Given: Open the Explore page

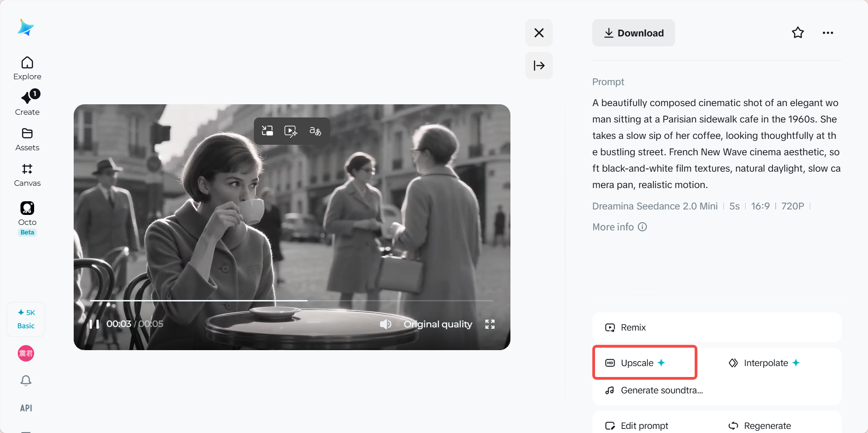Looking at the screenshot, I should 27,68.
